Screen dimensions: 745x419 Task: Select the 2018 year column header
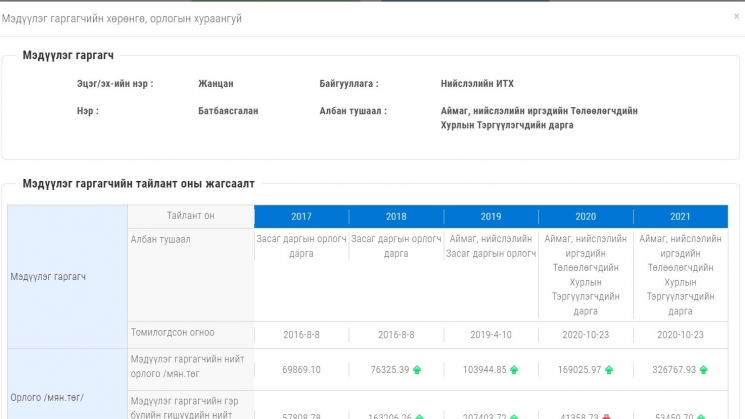coord(396,216)
